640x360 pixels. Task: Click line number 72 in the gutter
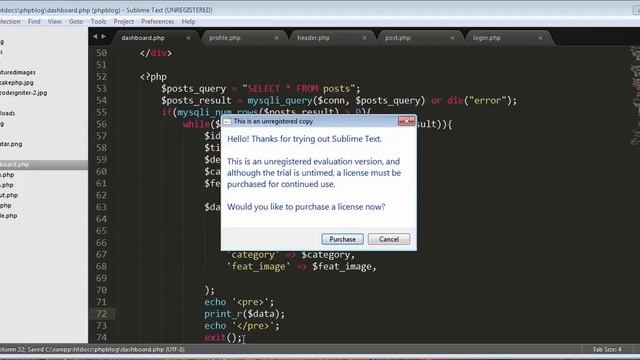click(x=101, y=313)
